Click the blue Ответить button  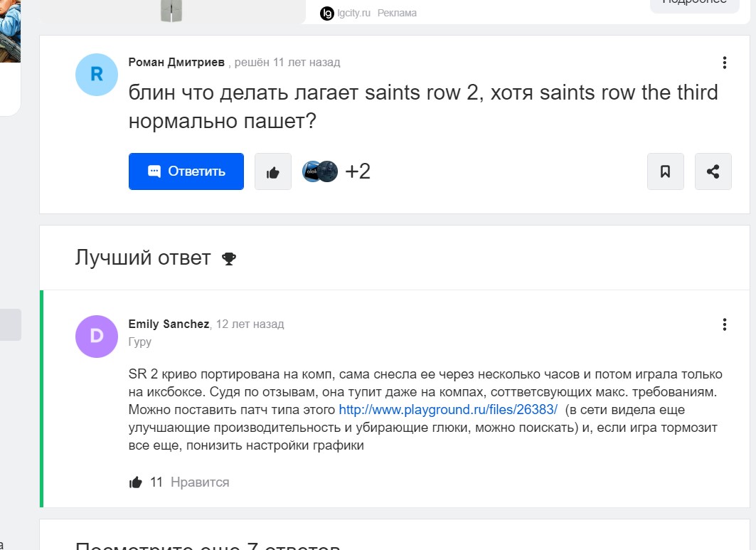pos(186,171)
